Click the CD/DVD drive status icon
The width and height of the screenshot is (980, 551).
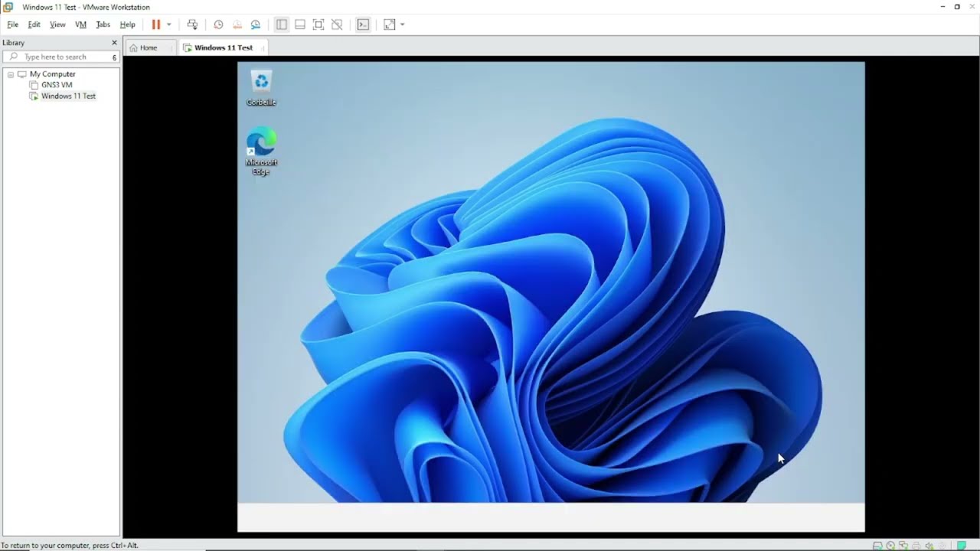click(890, 546)
